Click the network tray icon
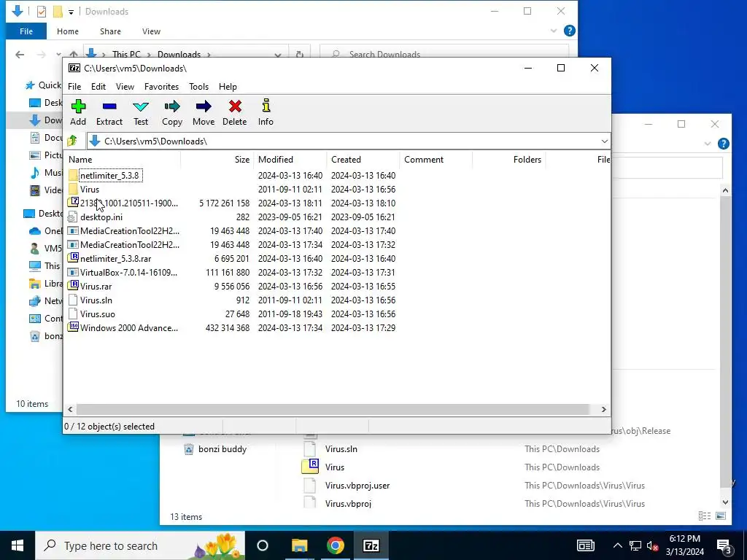Viewport: 747px width, 560px height. [635, 545]
